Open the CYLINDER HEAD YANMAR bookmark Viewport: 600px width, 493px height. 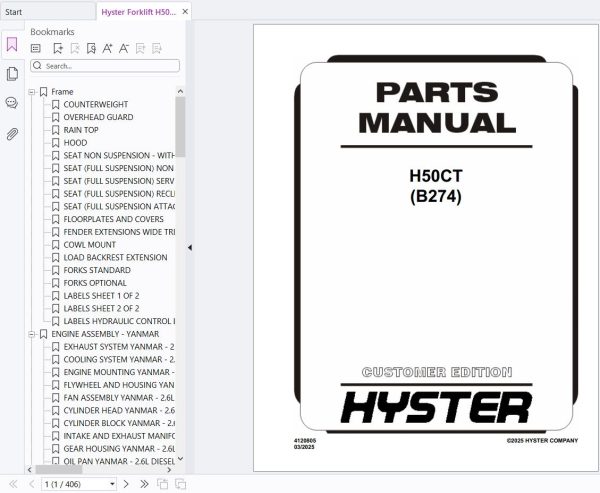(119, 411)
